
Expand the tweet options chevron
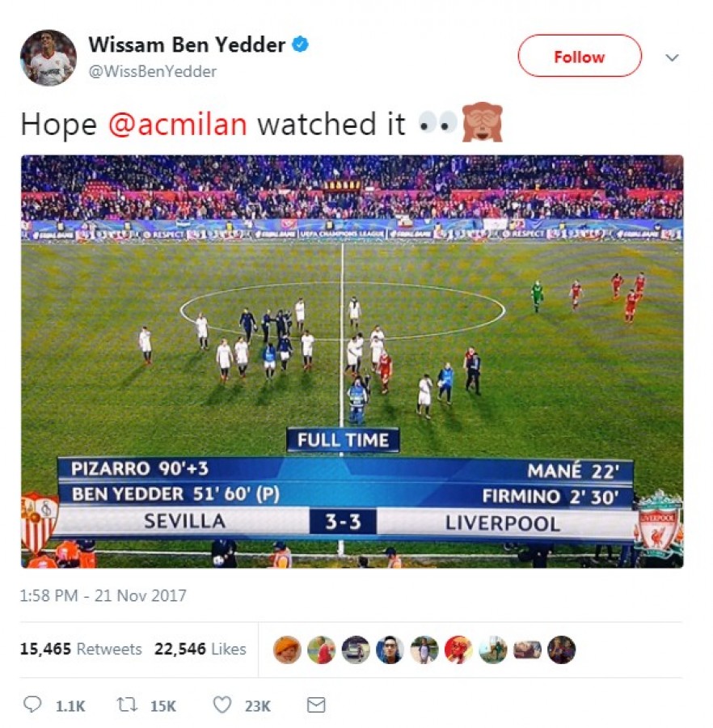672,57
